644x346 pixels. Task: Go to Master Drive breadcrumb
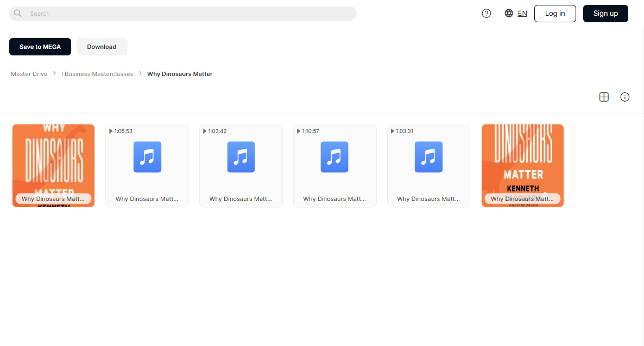point(29,74)
